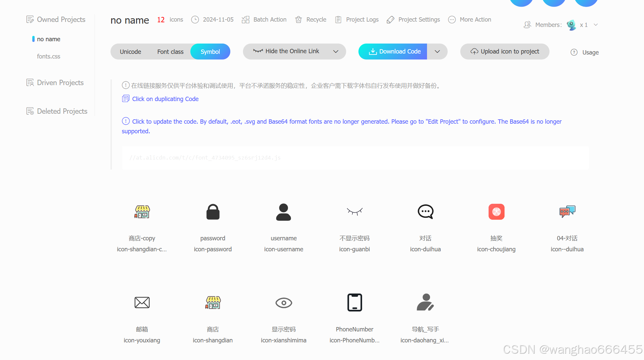This screenshot has width=644, height=360.
Task: Click the PhoneNumber phone icon
Action: 354,302
